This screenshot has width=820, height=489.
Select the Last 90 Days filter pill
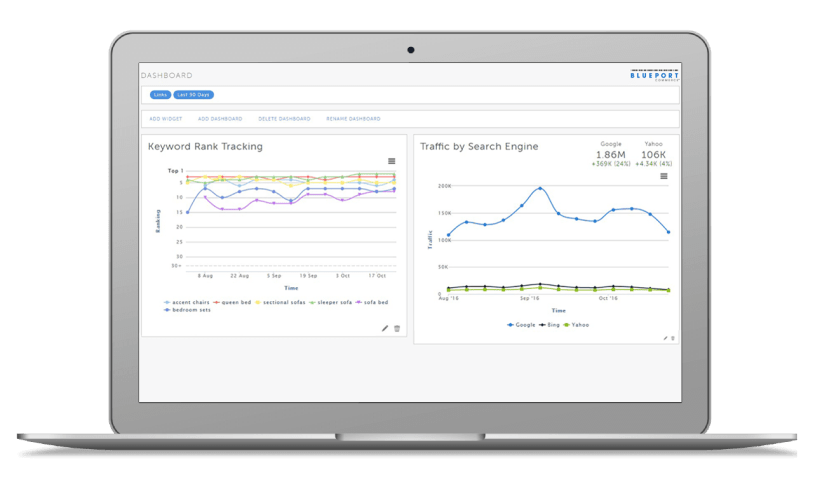click(x=193, y=95)
